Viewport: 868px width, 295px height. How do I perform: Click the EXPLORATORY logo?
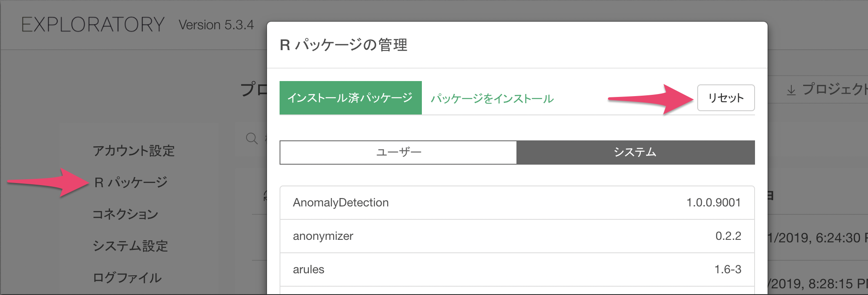point(93,25)
